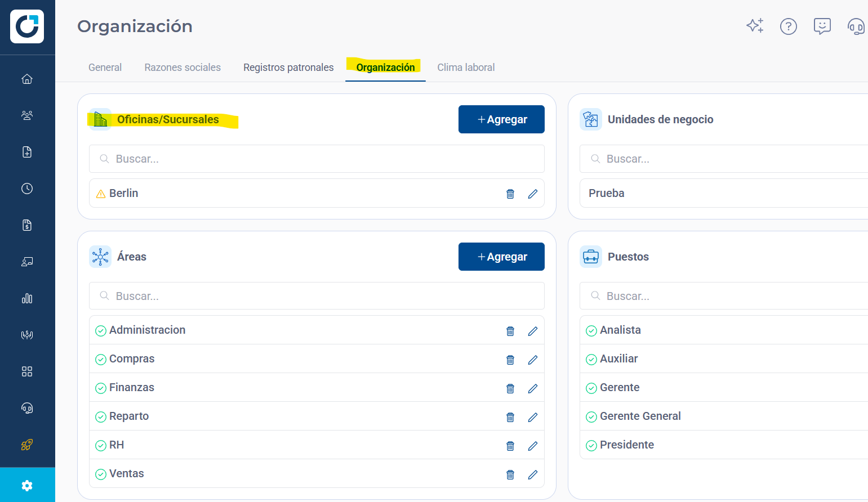Click the Oficinas/Sucursales search field
This screenshot has width=868, height=502.
[x=317, y=159]
